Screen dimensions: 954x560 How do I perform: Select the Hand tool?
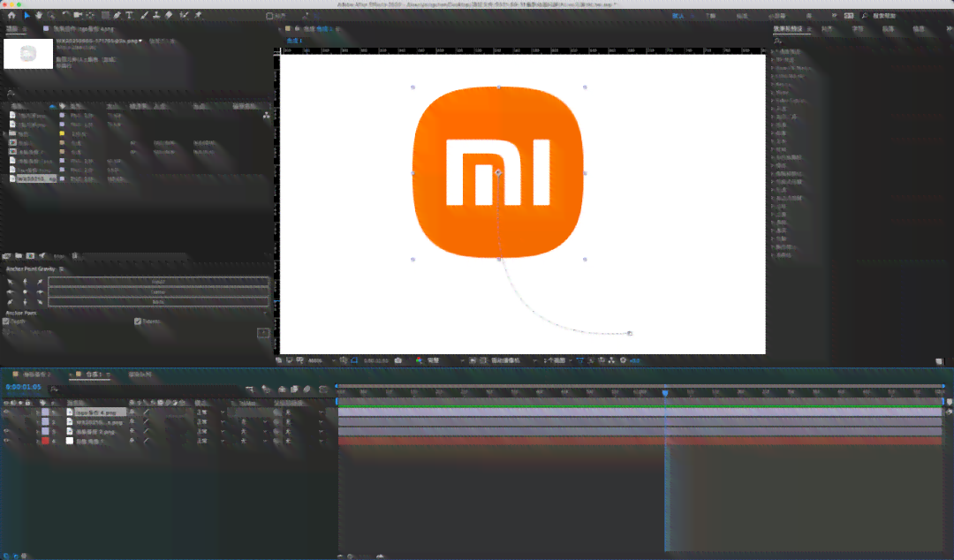(x=39, y=15)
